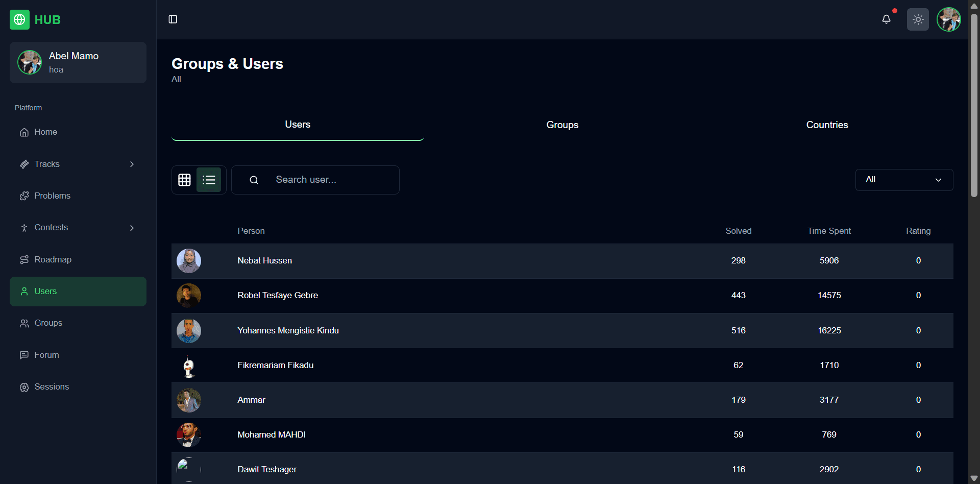Open the Problems page
980x484 pixels.
52,196
